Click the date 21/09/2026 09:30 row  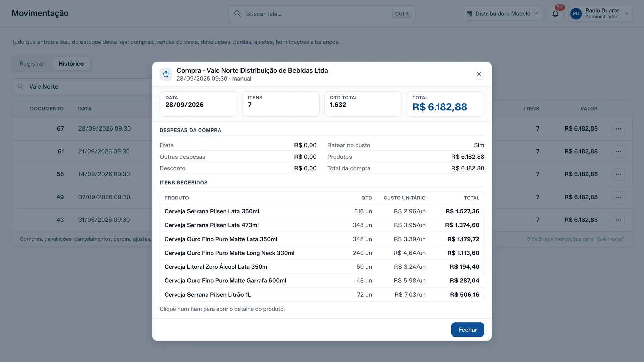point(104,151)
